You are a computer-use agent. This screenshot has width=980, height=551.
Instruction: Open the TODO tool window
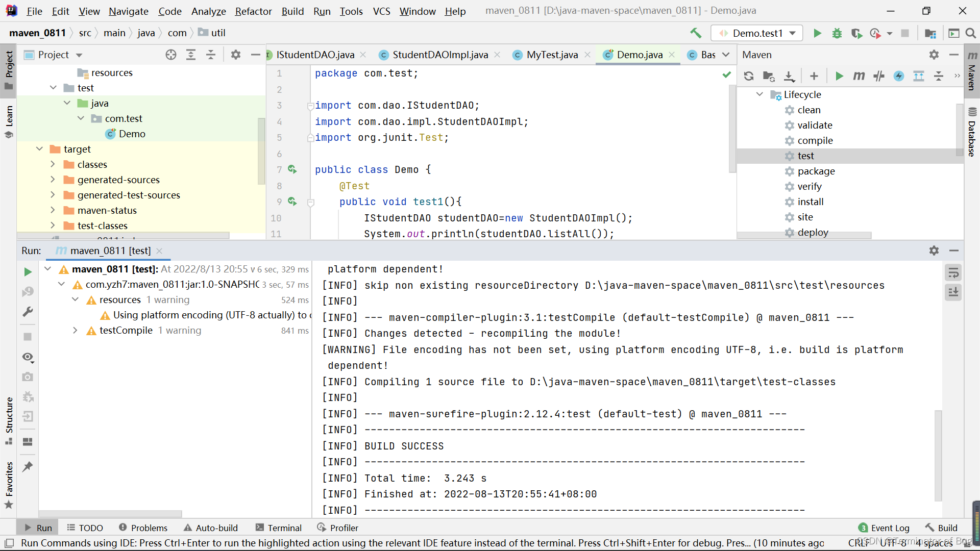point(85,528)
